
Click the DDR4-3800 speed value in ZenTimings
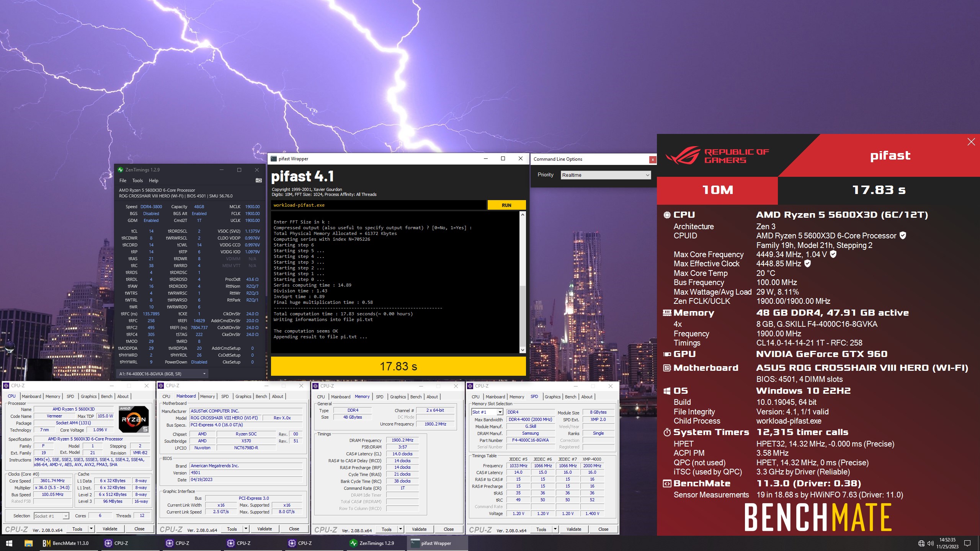(151, 207)
